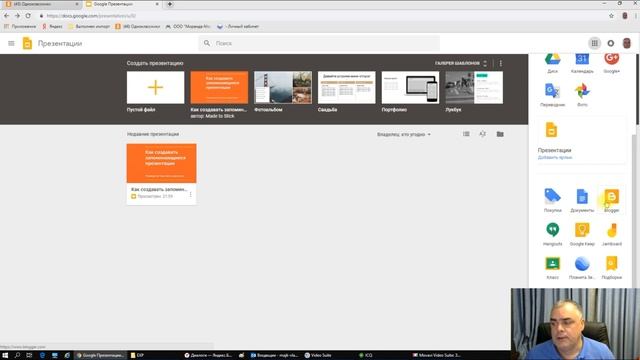Create a blank presentation (Пустой файл)
This screenshot has width=640, height=360.
[x=156, y=87]
